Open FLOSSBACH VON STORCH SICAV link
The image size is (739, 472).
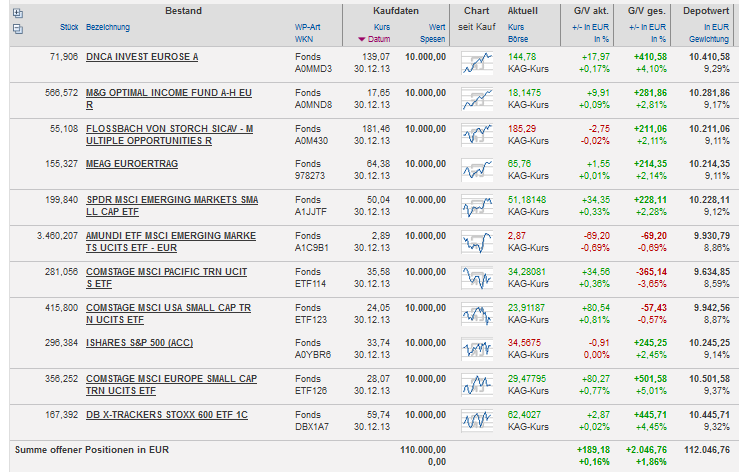169,135
